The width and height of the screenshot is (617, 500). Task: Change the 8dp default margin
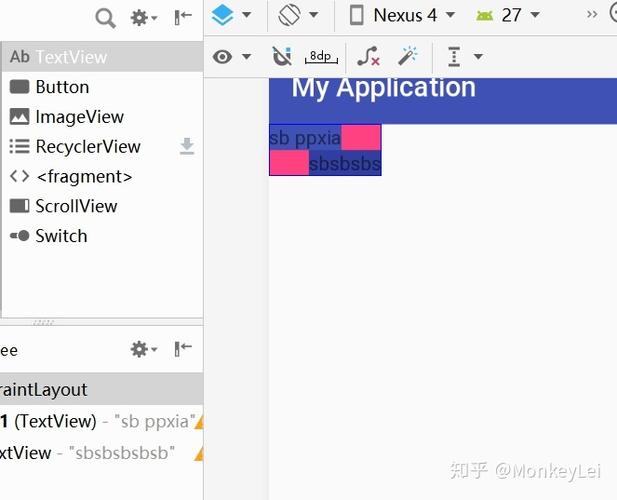point(321,57)
